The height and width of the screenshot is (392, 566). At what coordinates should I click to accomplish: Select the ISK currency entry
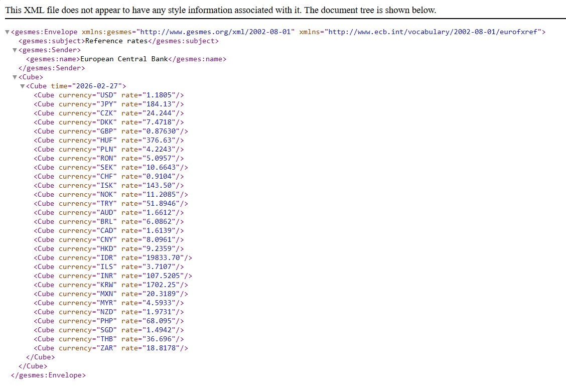coord(108,185)
